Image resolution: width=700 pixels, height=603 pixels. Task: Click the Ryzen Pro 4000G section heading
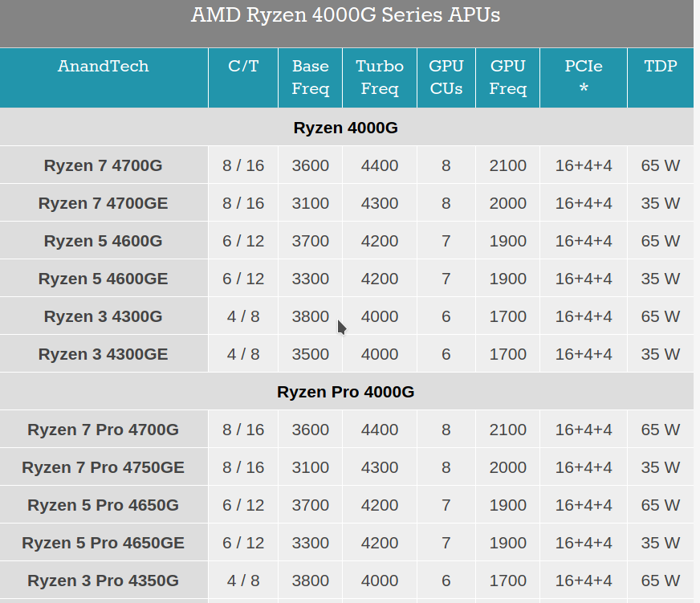click(345, 392)
